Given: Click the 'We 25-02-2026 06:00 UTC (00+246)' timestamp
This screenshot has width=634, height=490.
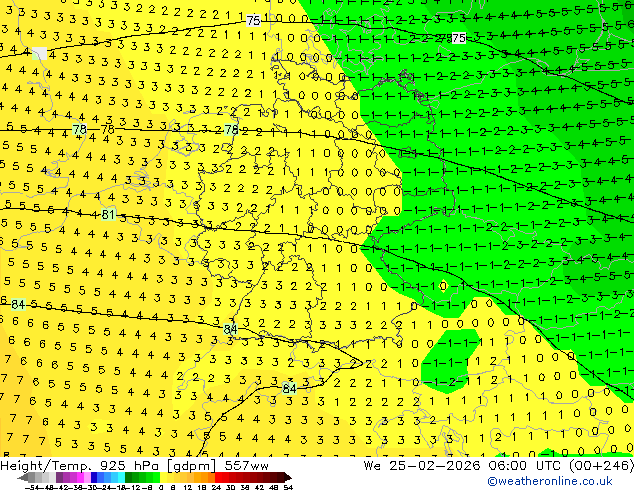Looking at the screenshot, I should pyautogui.click(x=498, y=466).
